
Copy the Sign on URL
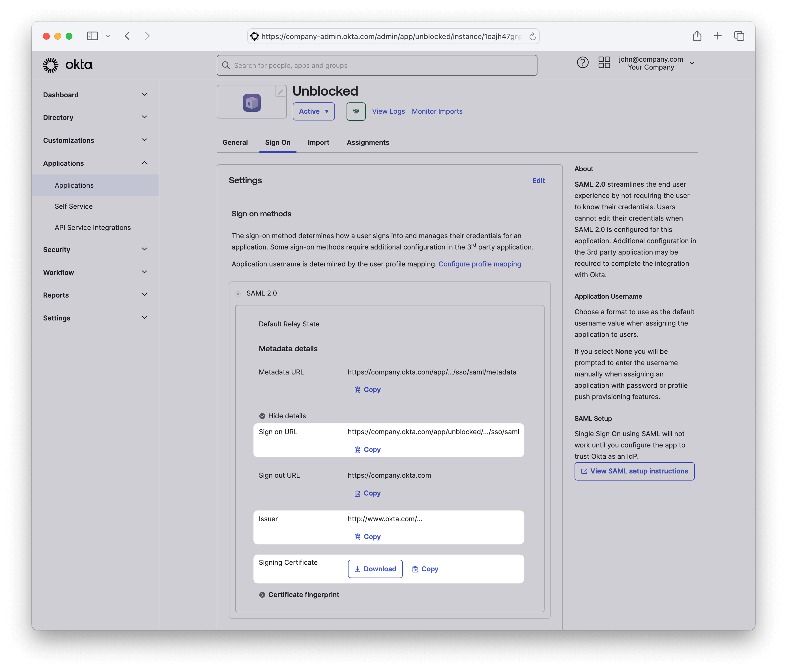coord(367,449)
